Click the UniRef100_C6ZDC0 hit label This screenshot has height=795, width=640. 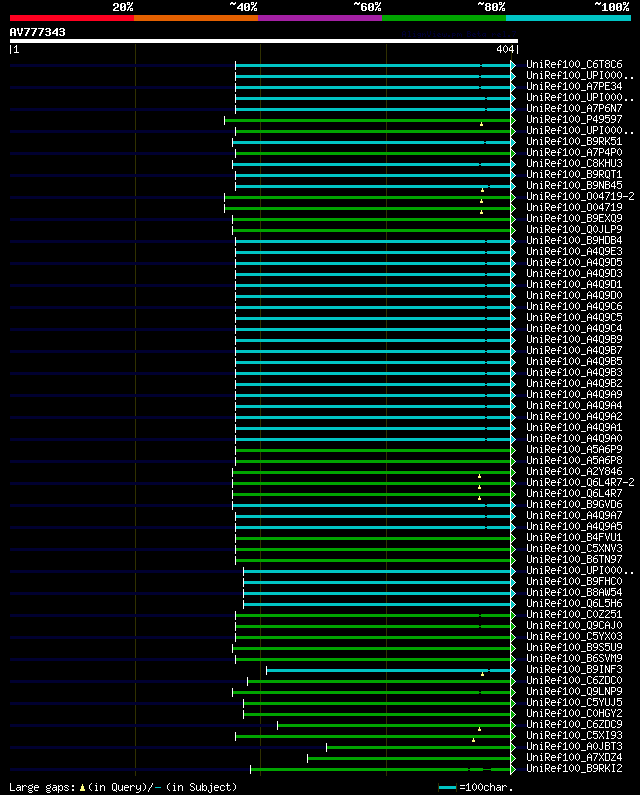(574, 680)
